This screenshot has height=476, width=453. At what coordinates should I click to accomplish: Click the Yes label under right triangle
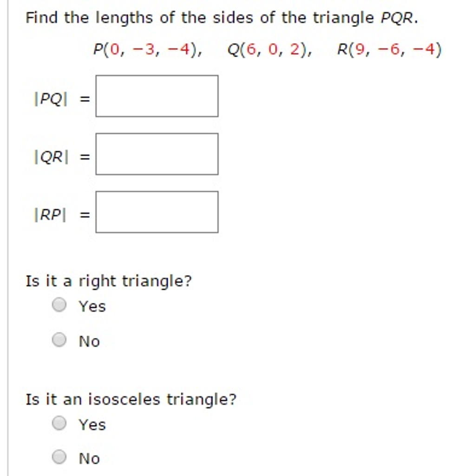[x=91, y=306]
